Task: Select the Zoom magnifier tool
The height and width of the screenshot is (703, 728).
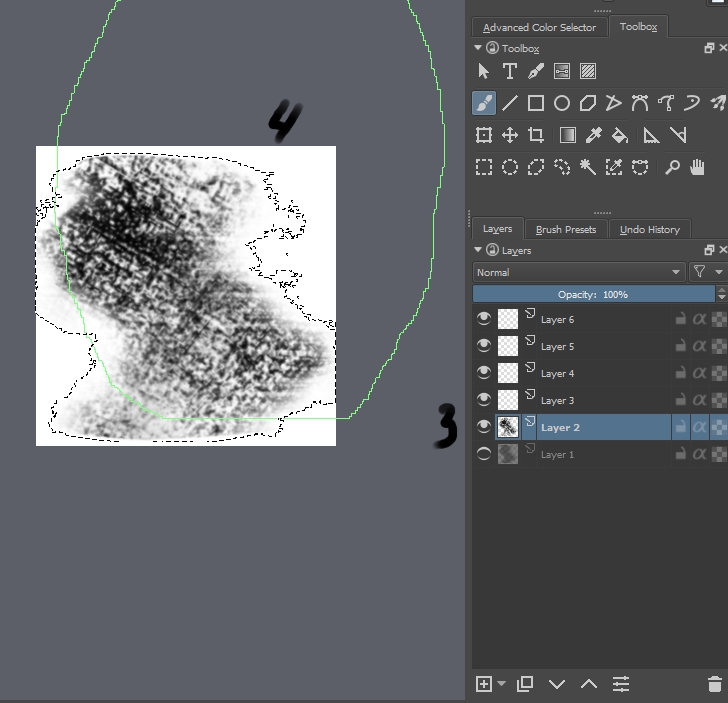Action: 672,167
